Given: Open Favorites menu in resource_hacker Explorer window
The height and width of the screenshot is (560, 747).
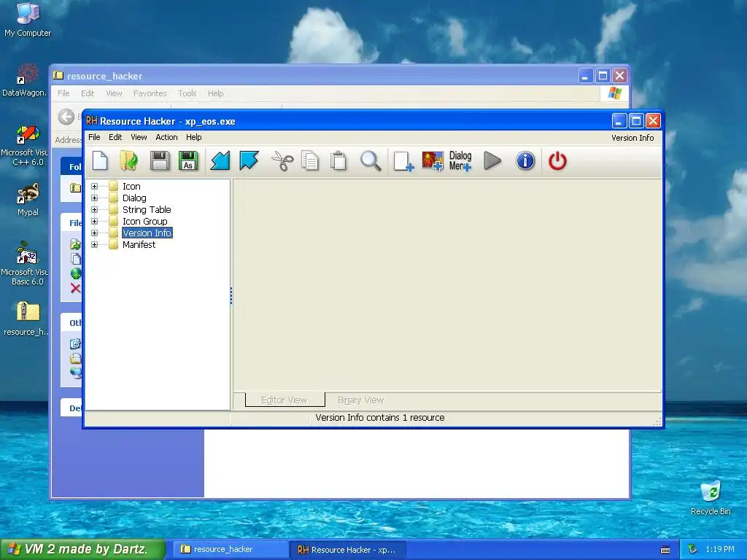Looking at the screenshot, I should (150, 93).
